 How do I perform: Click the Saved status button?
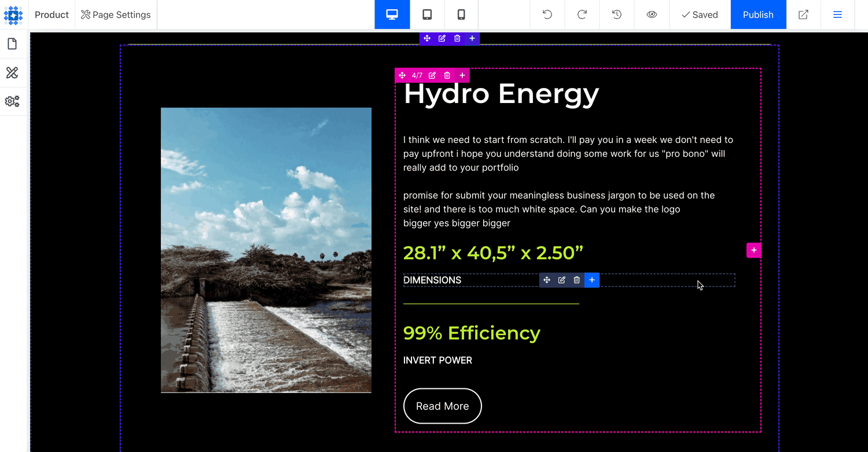click(x=700, y=14)
